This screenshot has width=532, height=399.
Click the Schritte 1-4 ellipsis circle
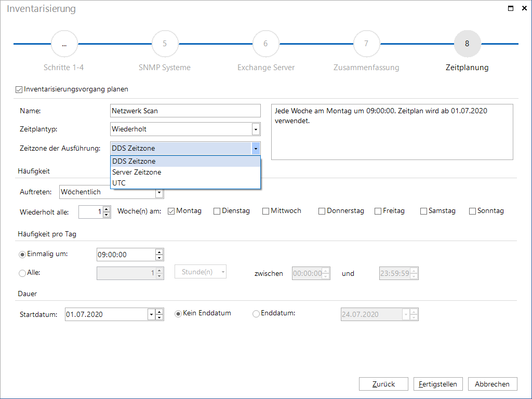64,44
